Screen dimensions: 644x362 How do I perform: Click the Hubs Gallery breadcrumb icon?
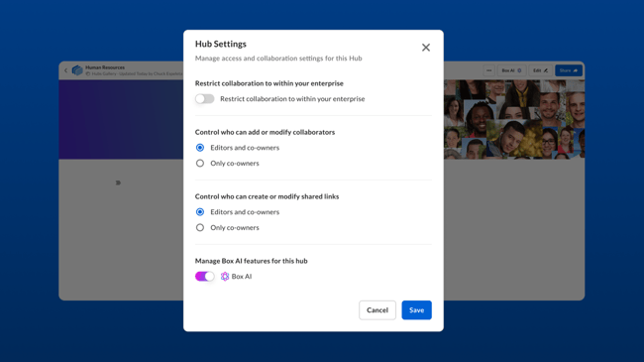(x=88, y=73)
